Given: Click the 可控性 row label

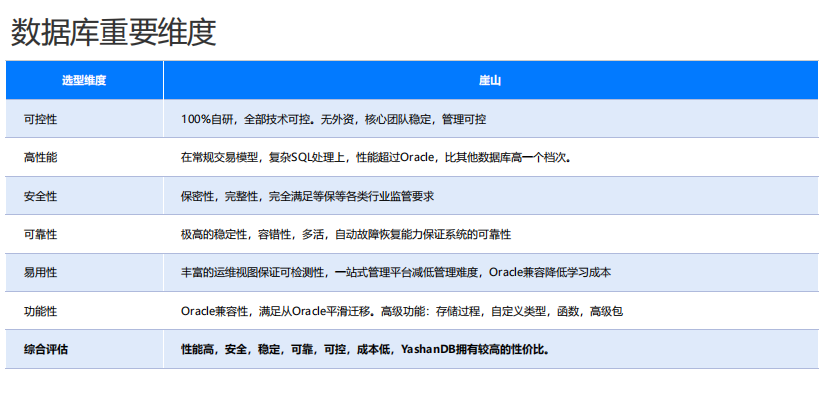Looking at the screenshot, I should click(x=41, y=119).
